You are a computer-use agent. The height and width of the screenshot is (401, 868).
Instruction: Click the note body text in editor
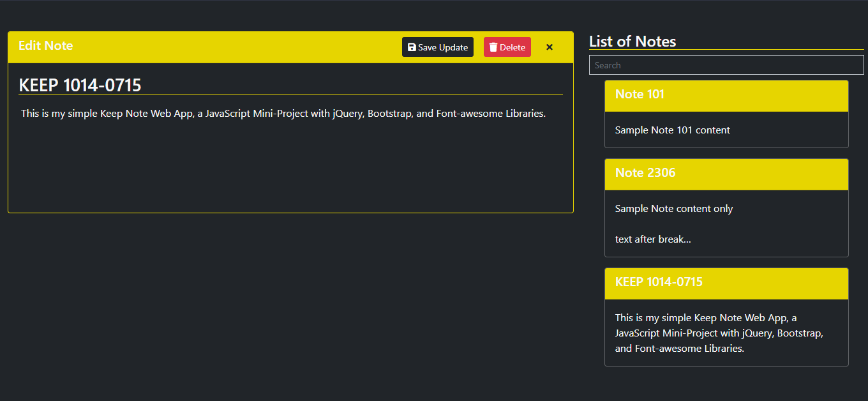[x=283, y=114]
